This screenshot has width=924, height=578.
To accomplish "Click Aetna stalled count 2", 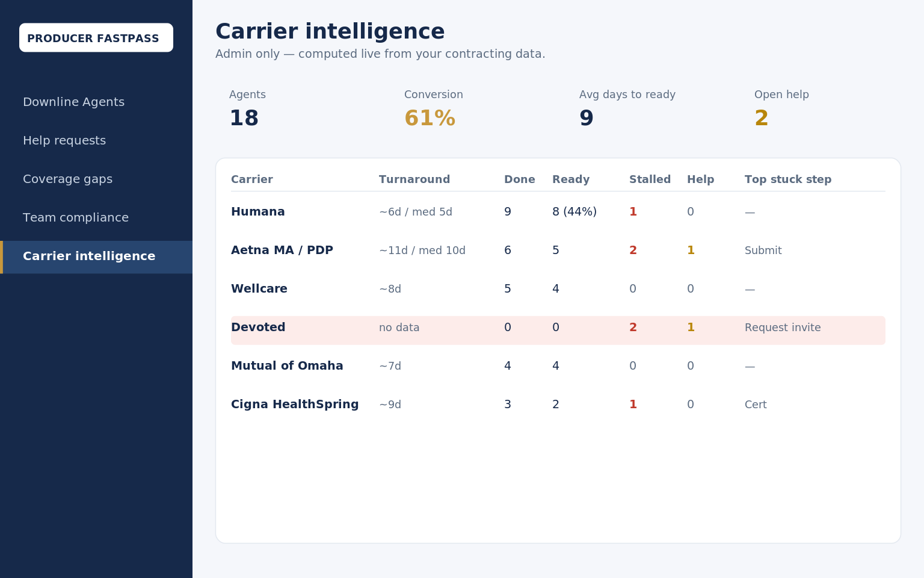I will click(633, 250).
